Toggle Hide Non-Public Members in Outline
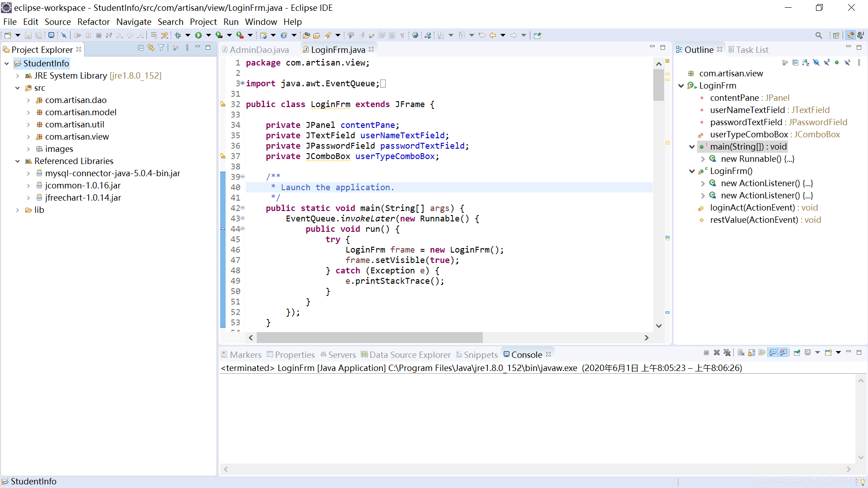Image resolution: width=868 pixels, height=488 pixels. click(x=837, y=62)
